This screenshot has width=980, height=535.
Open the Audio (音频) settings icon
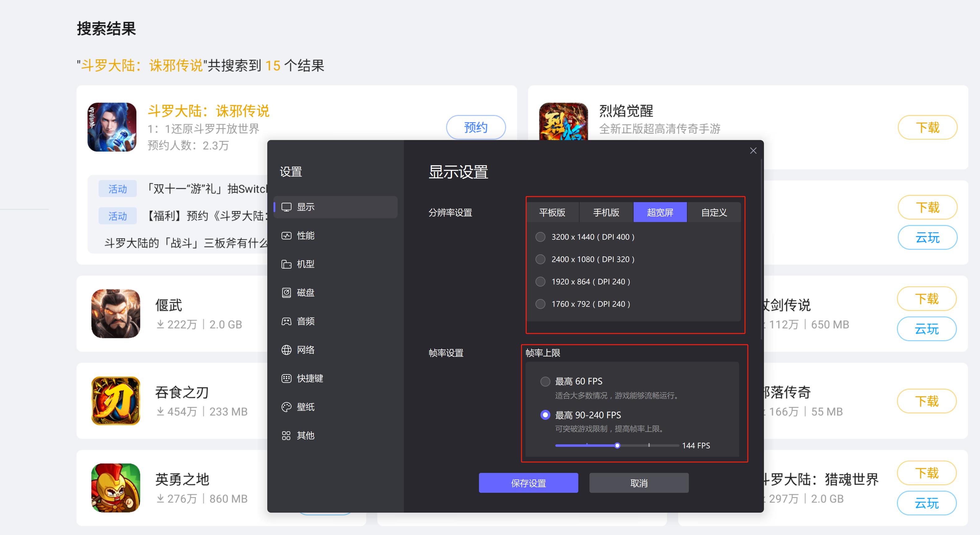point(286,321)
